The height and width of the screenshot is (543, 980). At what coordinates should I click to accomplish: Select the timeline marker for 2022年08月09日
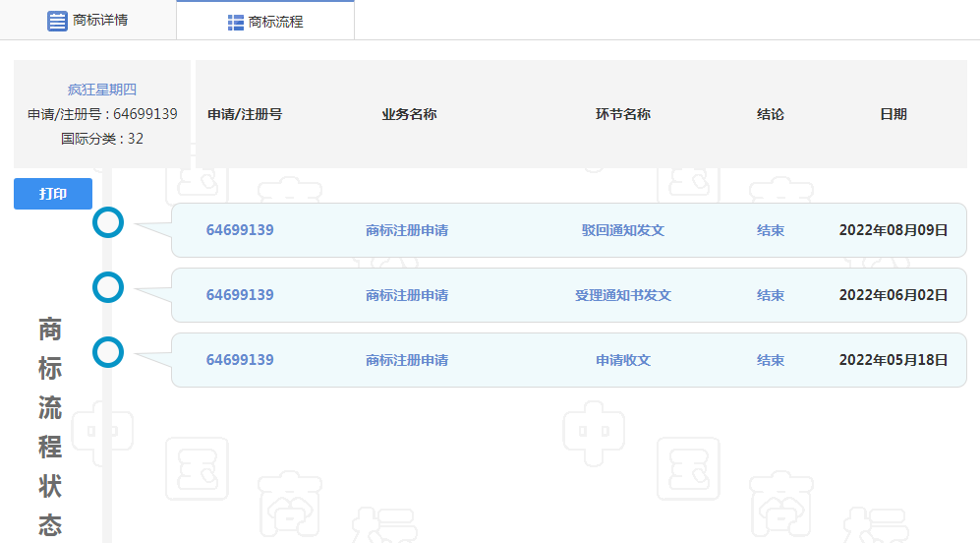108,222
